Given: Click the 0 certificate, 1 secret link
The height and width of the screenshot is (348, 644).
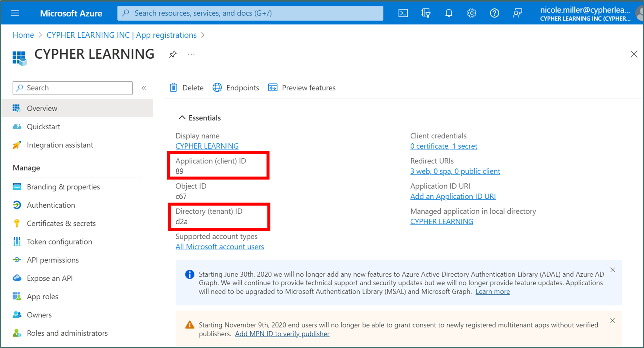Looking at the screenshot, I should pos(444,146).
